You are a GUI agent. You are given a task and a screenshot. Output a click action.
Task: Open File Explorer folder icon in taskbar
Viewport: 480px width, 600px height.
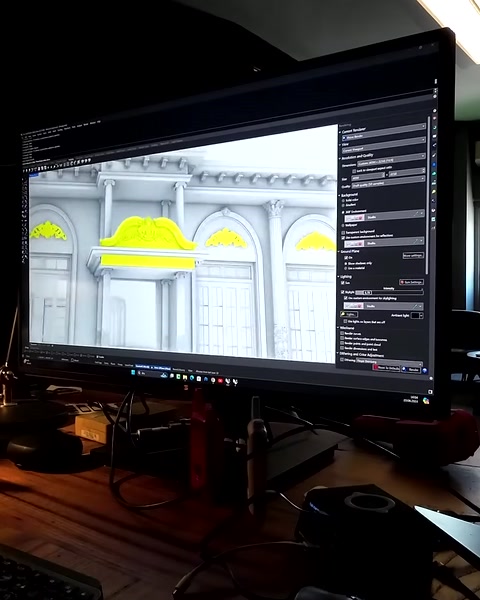(185, 378)
